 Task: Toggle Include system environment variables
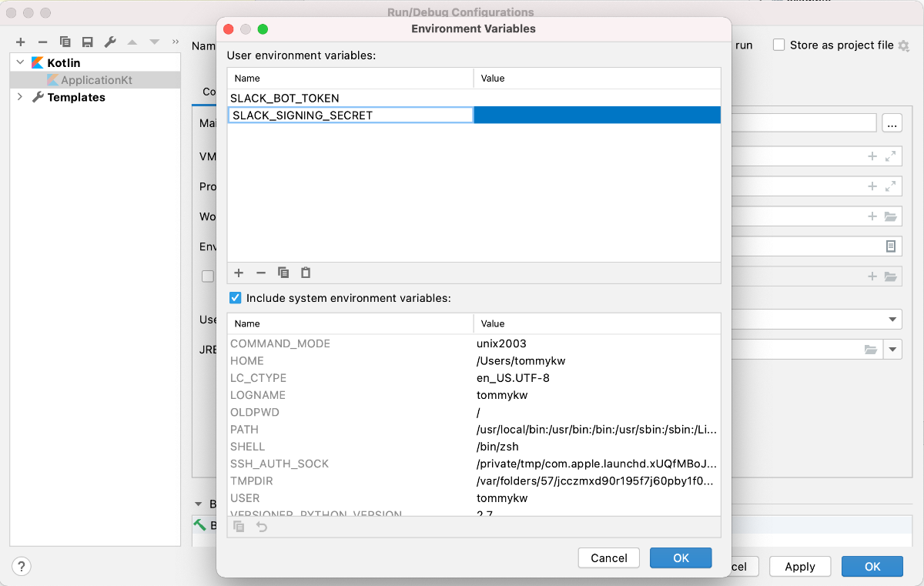pos(236,298)
